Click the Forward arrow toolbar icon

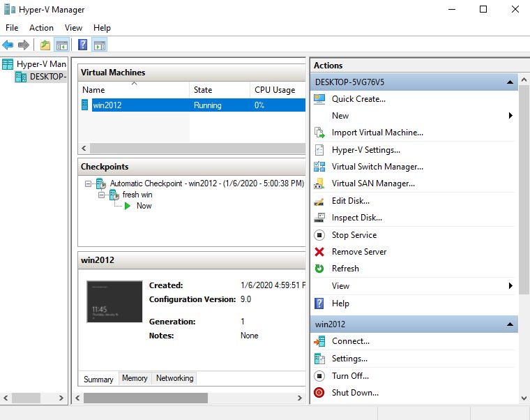pyautogui.click(x=23, y=45)
